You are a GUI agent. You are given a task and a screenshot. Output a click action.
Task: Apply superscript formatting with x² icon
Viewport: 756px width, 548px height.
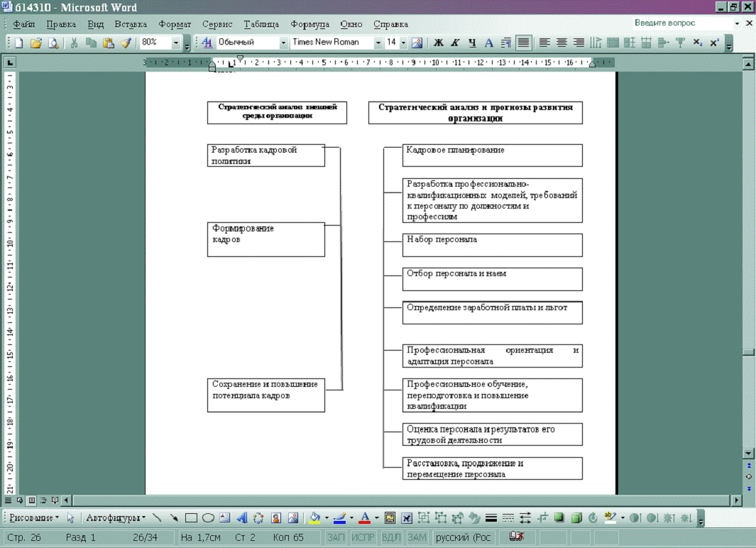[x=714, y=43]
